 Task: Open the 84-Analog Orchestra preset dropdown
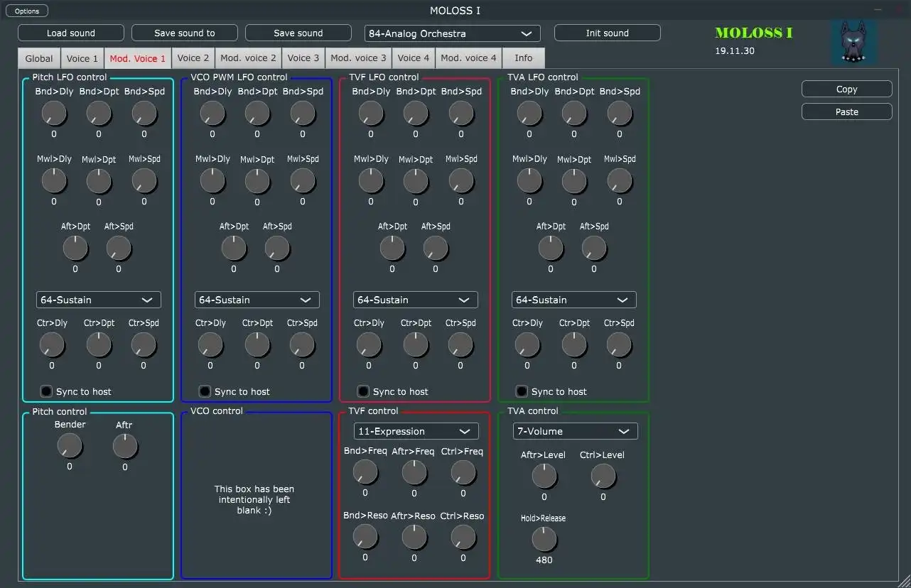coord(452,33)
